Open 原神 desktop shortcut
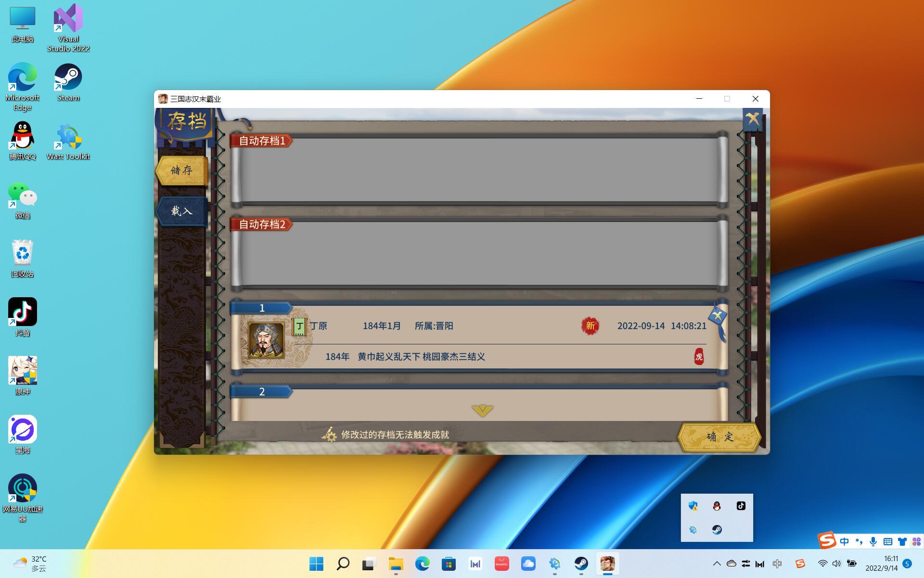This screenshot has height=578, width=924. coord(23,376)
